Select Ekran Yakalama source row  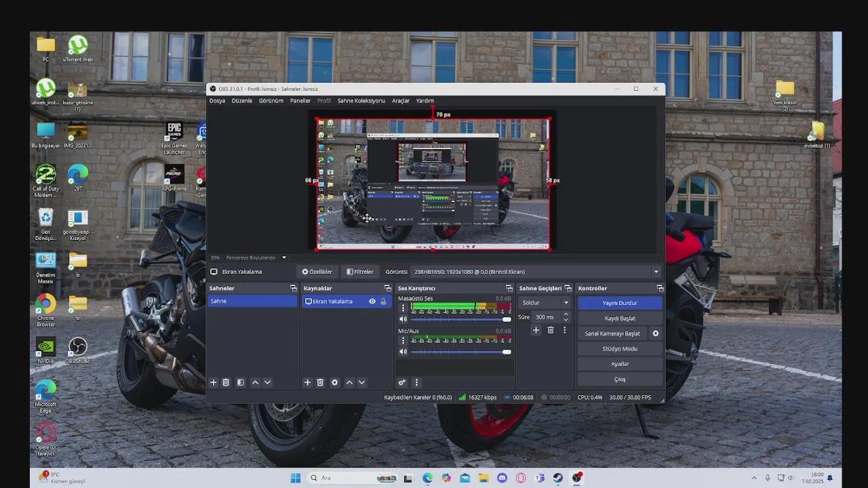pos(347,301)
